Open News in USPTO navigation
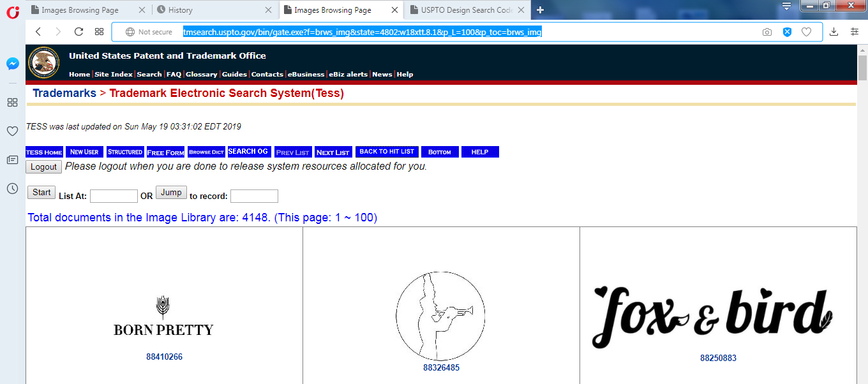The image size is (868, 384). [382, 75]
